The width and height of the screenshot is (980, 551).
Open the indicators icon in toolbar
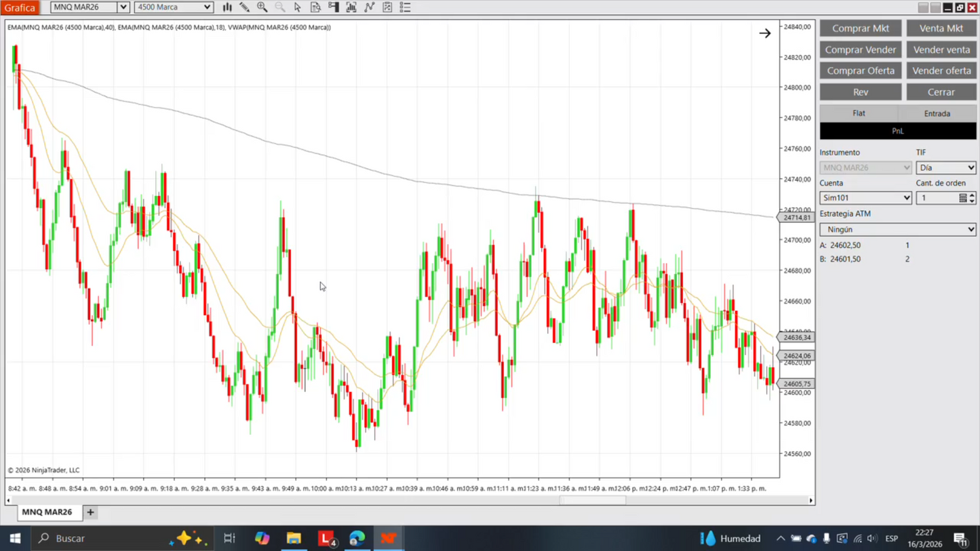[351, 7]
